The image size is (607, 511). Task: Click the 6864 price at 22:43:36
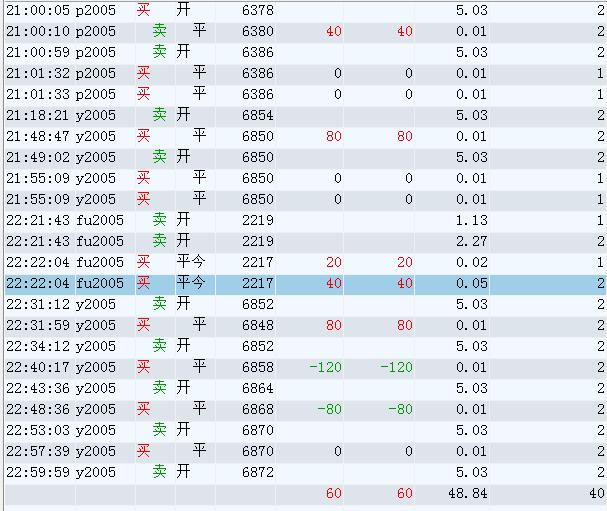coord(257,388)
